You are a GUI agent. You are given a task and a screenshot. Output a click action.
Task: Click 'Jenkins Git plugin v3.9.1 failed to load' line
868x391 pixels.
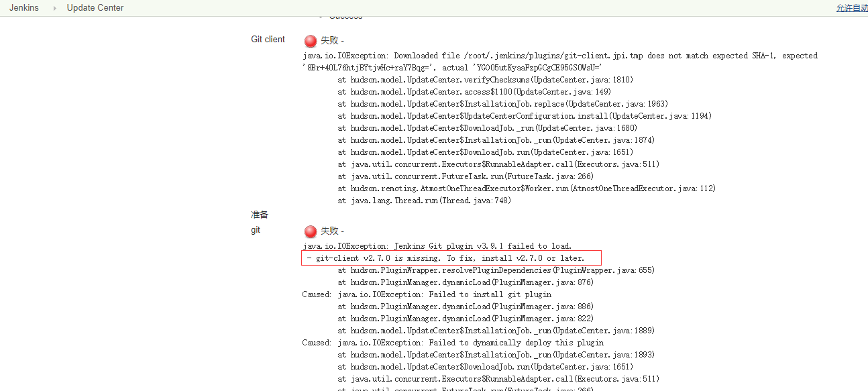(x=437, y=246)
